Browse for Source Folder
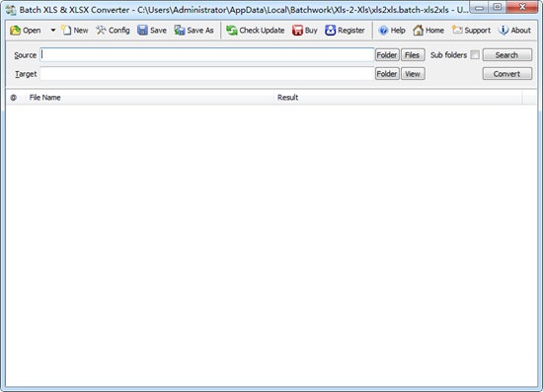Viewport: 543px width, 392px height. click(x=387, y=55)
